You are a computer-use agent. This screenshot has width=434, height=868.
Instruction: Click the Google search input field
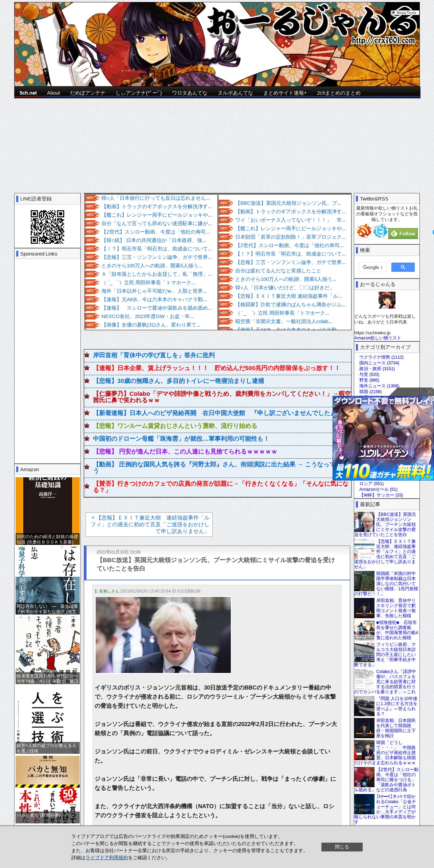pyautogui.click(x=372, y=267)
